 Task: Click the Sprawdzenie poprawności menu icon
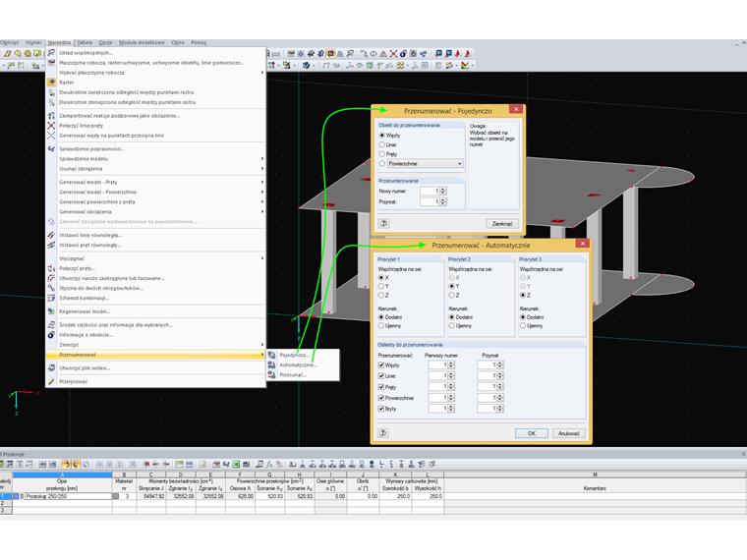[x=51, y=149]
